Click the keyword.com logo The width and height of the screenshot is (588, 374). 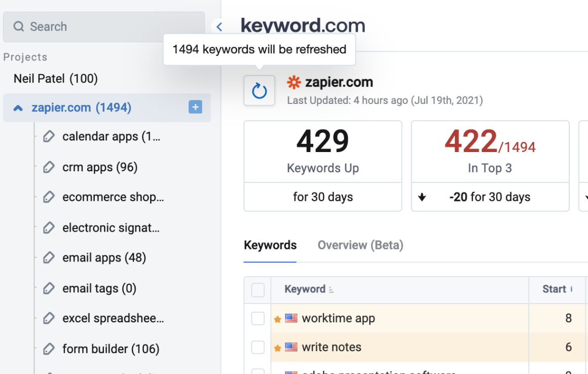[x=303, y=25]
